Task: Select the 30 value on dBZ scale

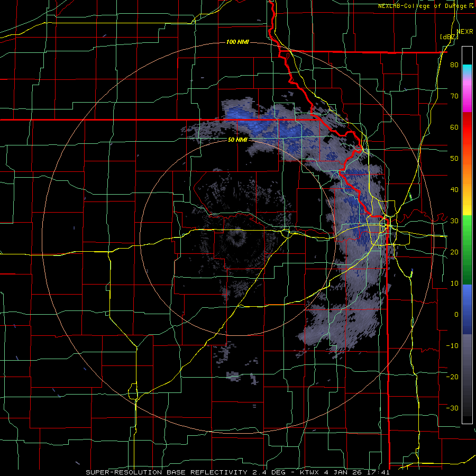Action: click(x=454, y=221)
